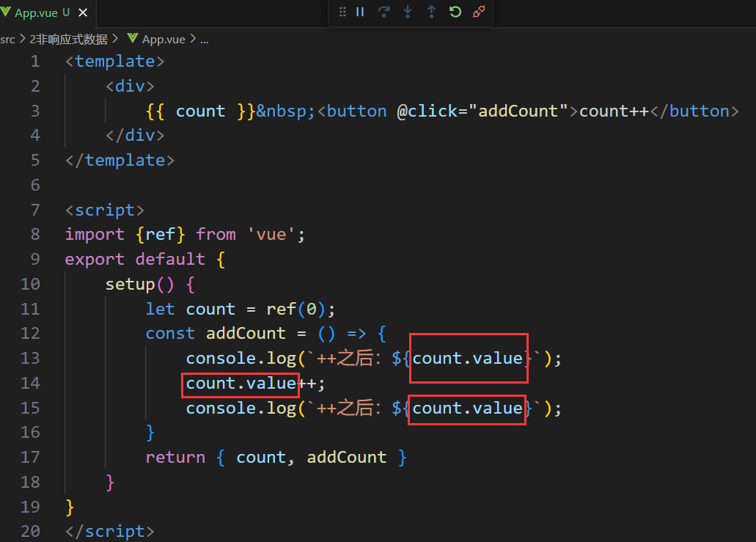Click ref(0) on line 11
The image size is (756, 542).
click(x=296, y=309)
